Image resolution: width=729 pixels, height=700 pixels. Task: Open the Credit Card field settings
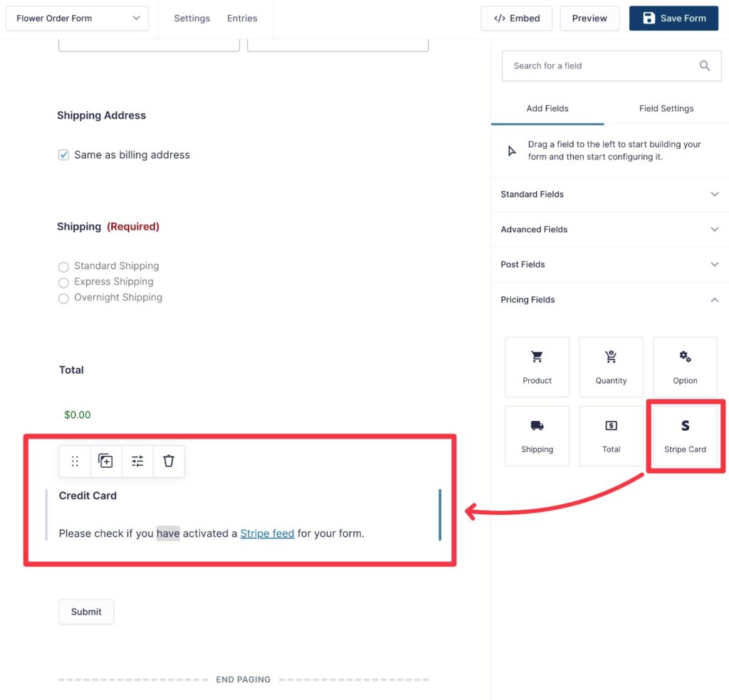pos(137,461)
